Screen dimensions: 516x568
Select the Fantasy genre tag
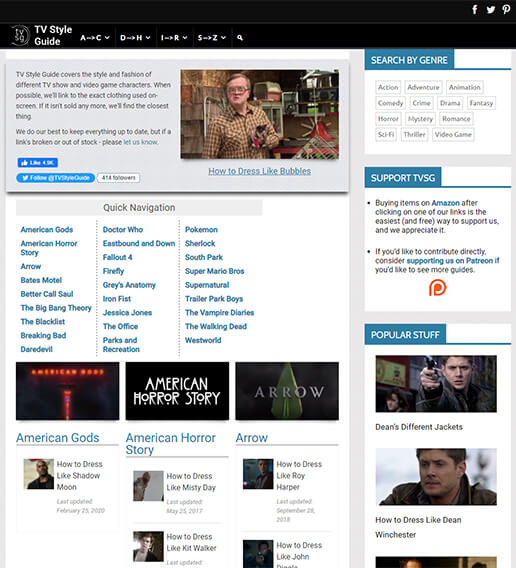click(x=481, y=103)
